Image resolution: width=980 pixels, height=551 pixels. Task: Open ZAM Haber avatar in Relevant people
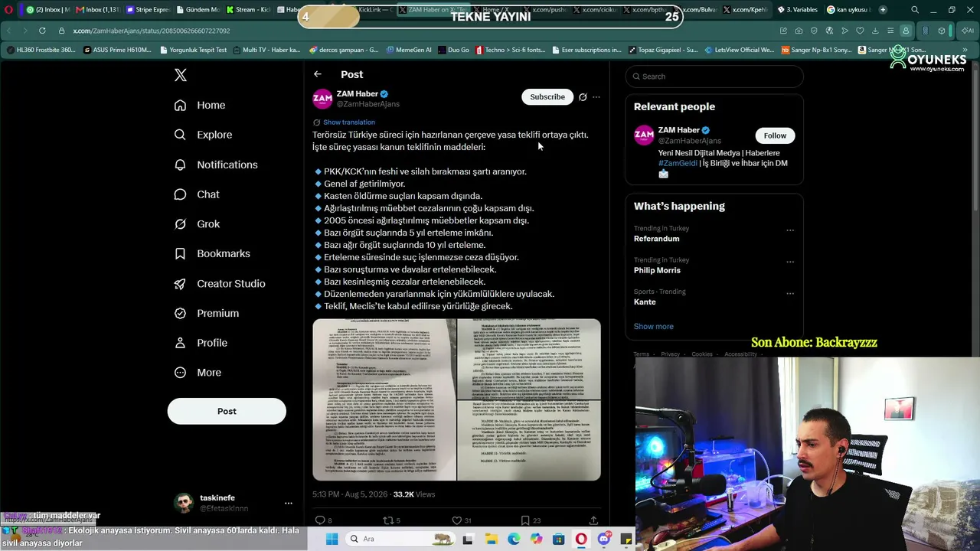click(644, 135)
